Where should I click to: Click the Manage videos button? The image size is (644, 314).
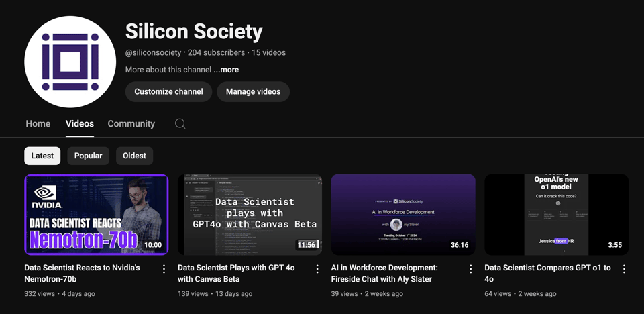(x=253, y=92)
